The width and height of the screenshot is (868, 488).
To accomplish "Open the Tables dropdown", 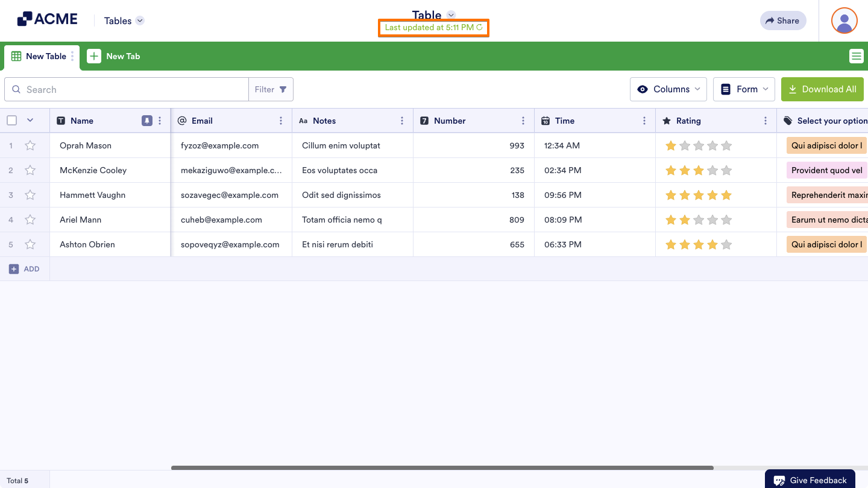I will pos(124,21).
